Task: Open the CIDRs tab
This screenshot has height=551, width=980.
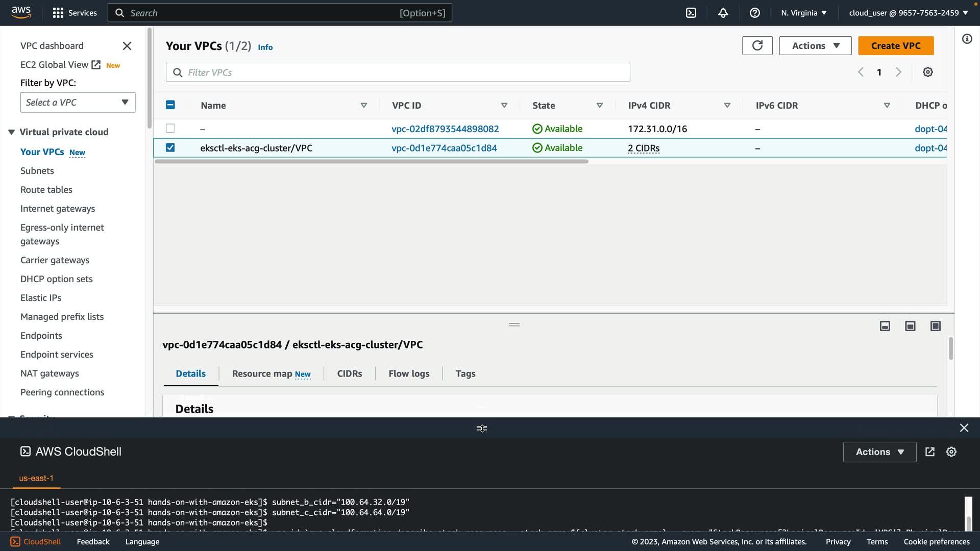Action: [349, 373]
